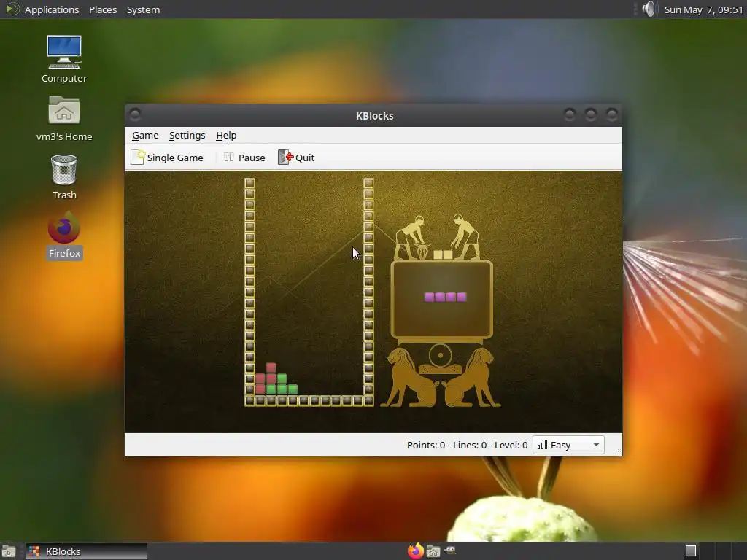This screenshot has height=560, width=747.
Task: Click the show desktop icon in bottom panel
Action: click(x=9, y=551)
